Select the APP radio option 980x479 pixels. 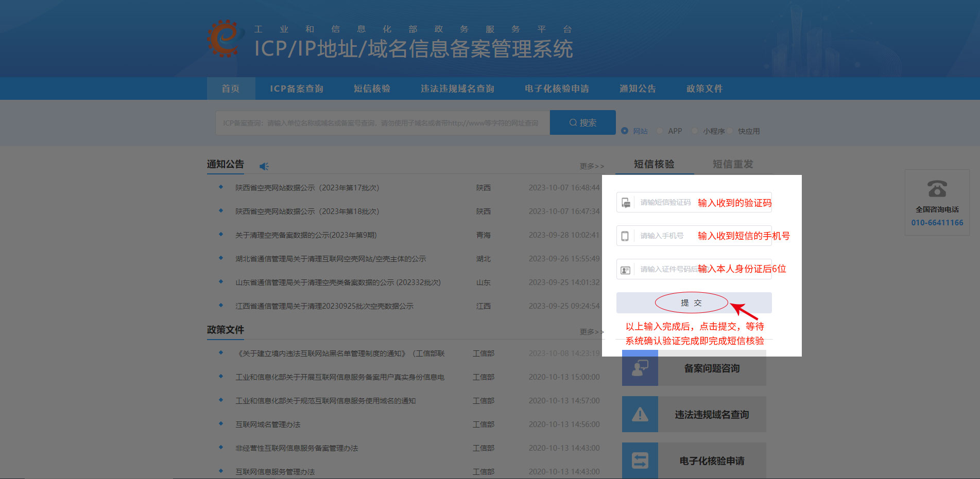click(x=660, y=131)
